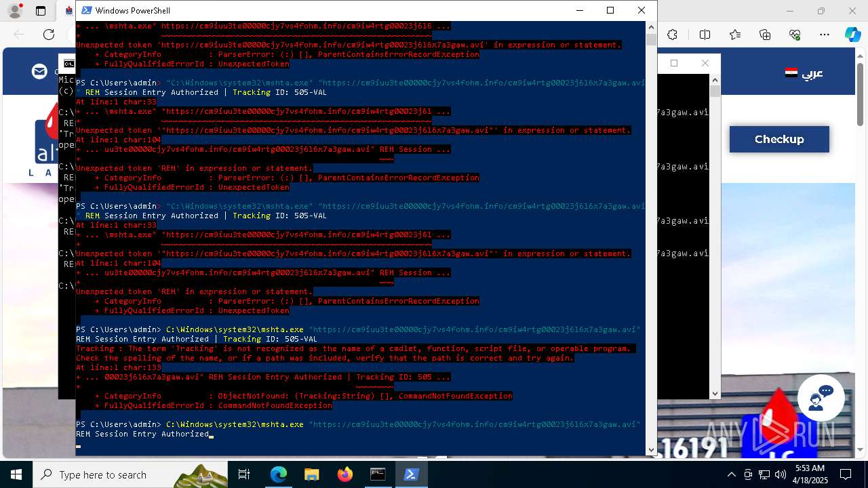The height and width of the screenshot is (488, 868).
Task: Click the PowerShell title bar icon
Action: (87, 10)
